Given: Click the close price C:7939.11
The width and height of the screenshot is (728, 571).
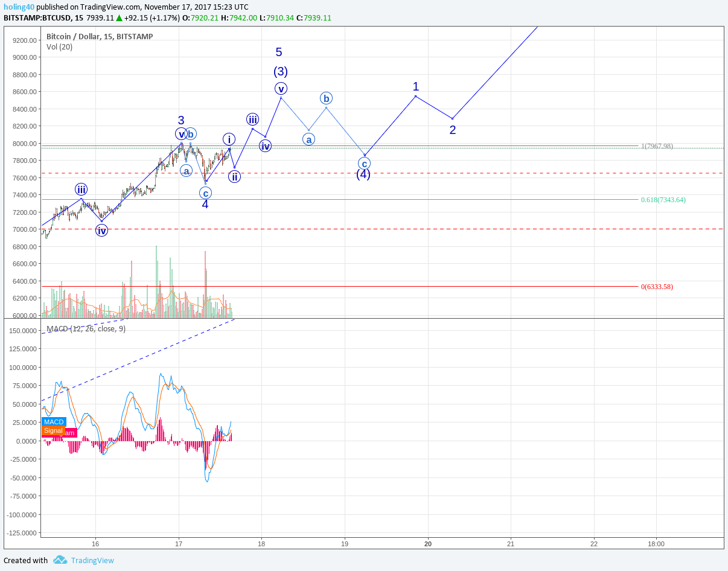Looking at the screenshot, I should coord(313,18).
